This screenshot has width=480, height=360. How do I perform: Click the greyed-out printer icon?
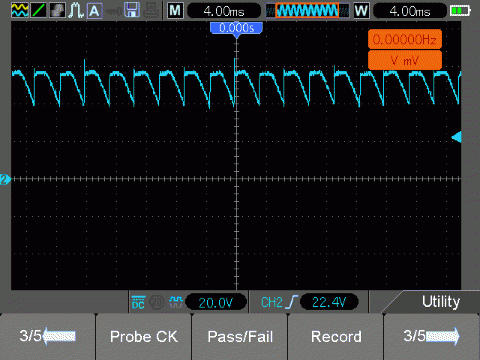[151, 10]
